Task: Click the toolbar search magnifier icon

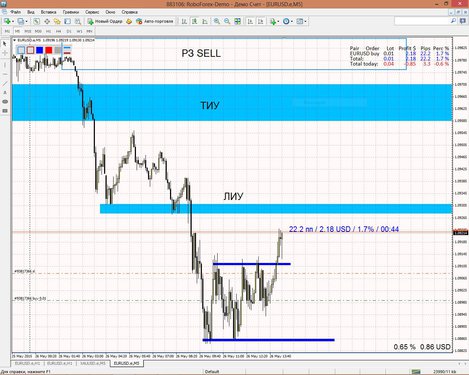Action: point(453,21)
